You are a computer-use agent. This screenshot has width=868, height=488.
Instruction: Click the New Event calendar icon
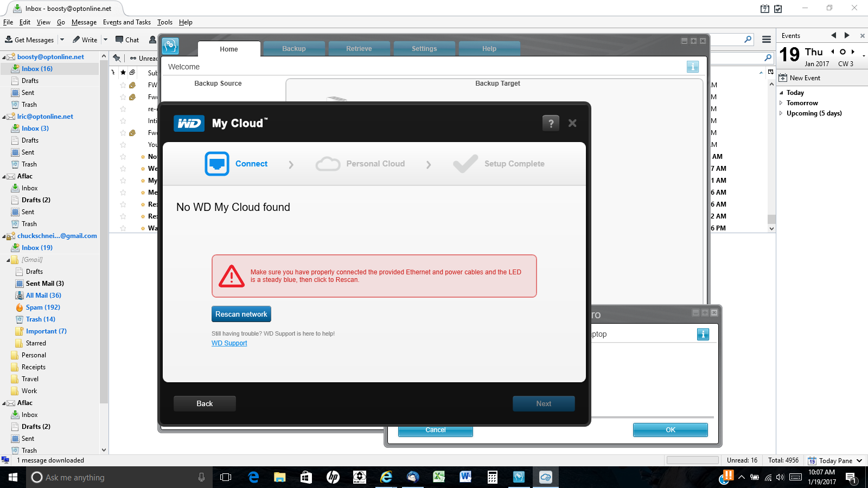click(x=783, y=78)
